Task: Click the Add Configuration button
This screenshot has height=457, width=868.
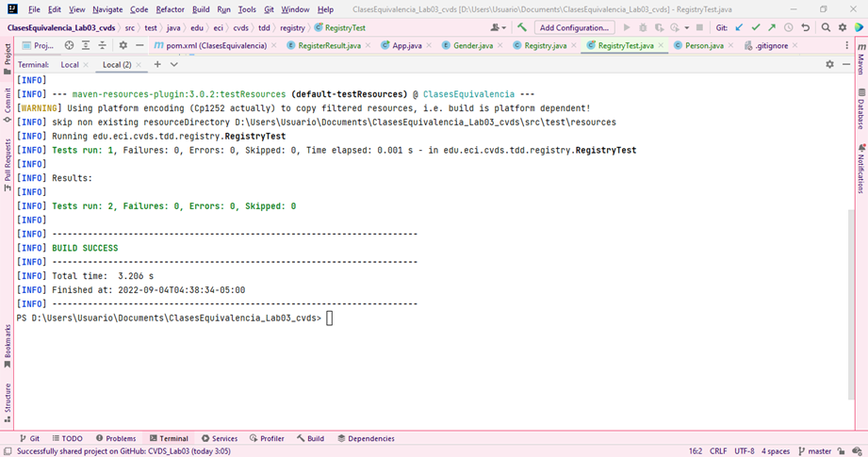Action: click(574, 27)
